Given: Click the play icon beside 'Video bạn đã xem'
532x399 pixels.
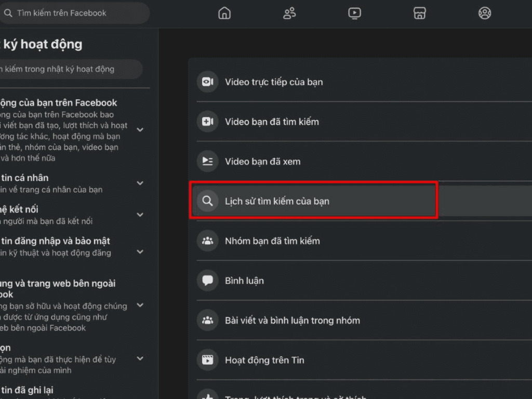Looking at the screenshot, I should pyautogui.click(x=207, y=162).
